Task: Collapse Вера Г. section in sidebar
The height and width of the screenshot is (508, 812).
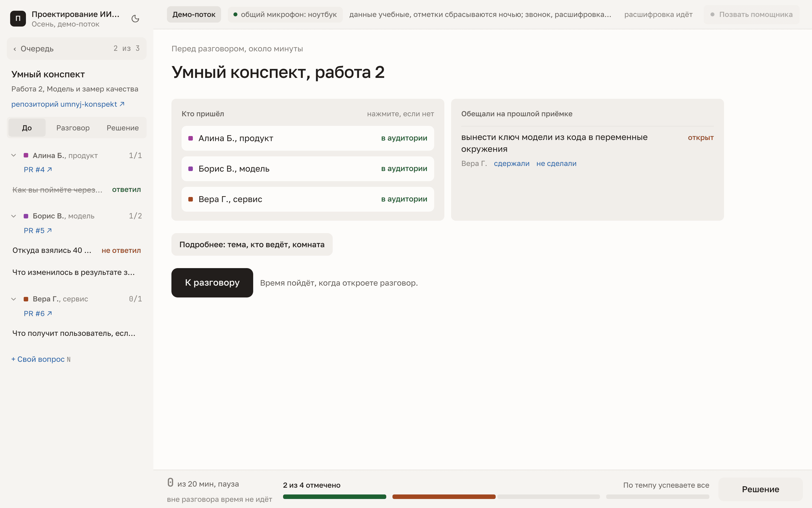Action: tap(14, 299)
